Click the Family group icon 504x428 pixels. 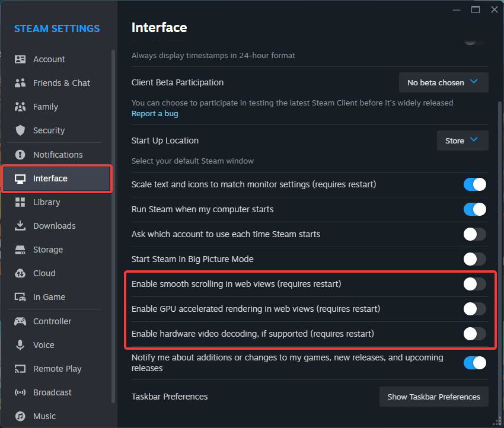20,107
